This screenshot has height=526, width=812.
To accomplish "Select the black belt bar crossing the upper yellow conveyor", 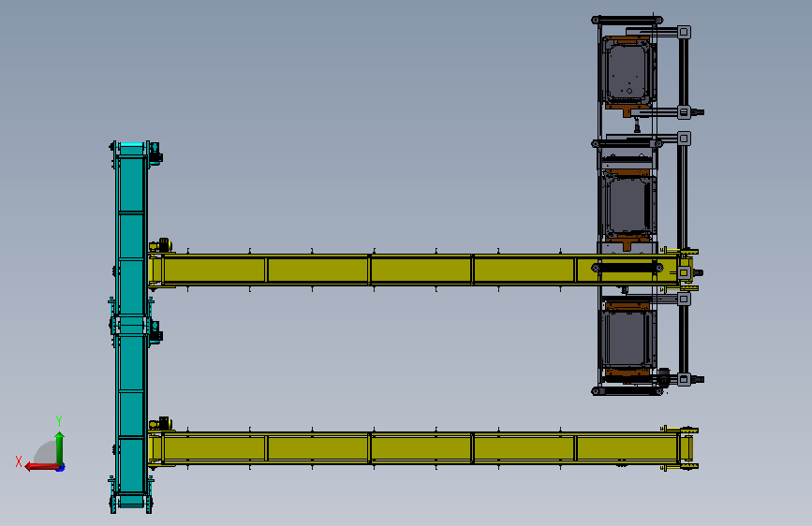I will tap(627, 268).
